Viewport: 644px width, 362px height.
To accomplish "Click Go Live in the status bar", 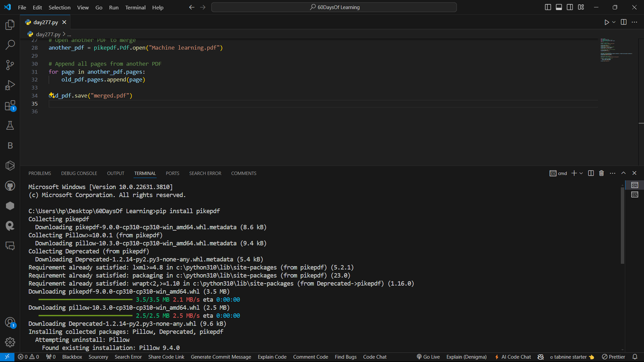I will (428, 357).
